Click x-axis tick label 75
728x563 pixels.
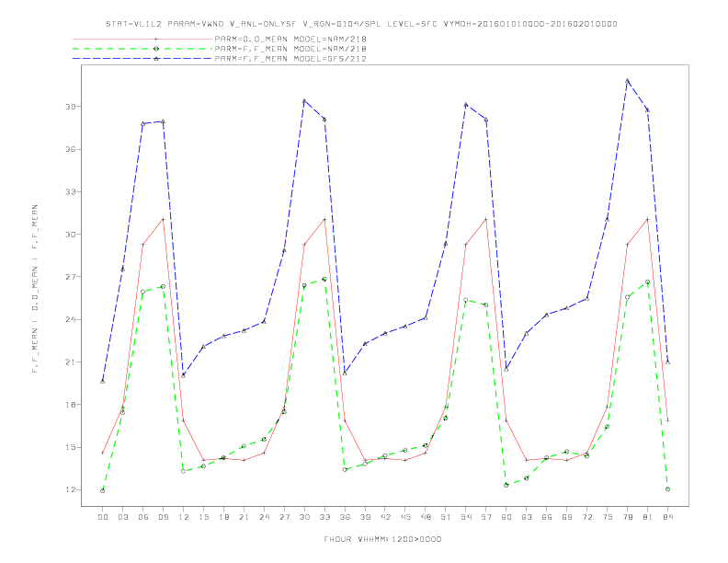608,517
